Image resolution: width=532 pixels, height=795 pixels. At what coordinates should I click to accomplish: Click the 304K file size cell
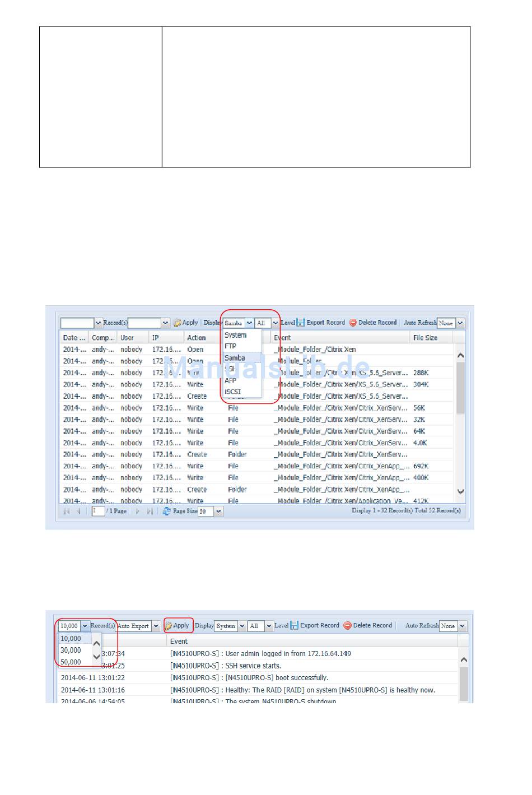click(421, 384)
